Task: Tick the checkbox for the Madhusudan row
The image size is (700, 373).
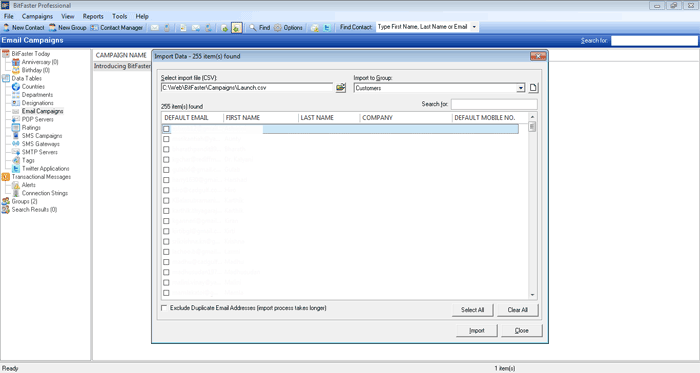Action: tap(166, 273)
